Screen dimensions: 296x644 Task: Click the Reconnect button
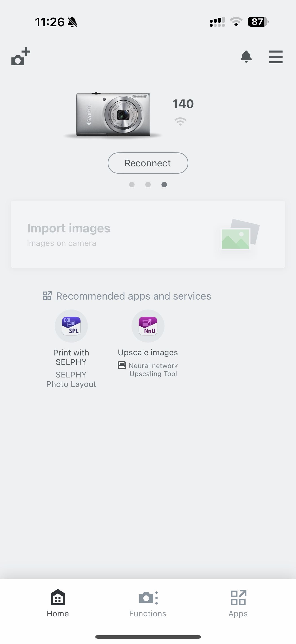point(148,163)
